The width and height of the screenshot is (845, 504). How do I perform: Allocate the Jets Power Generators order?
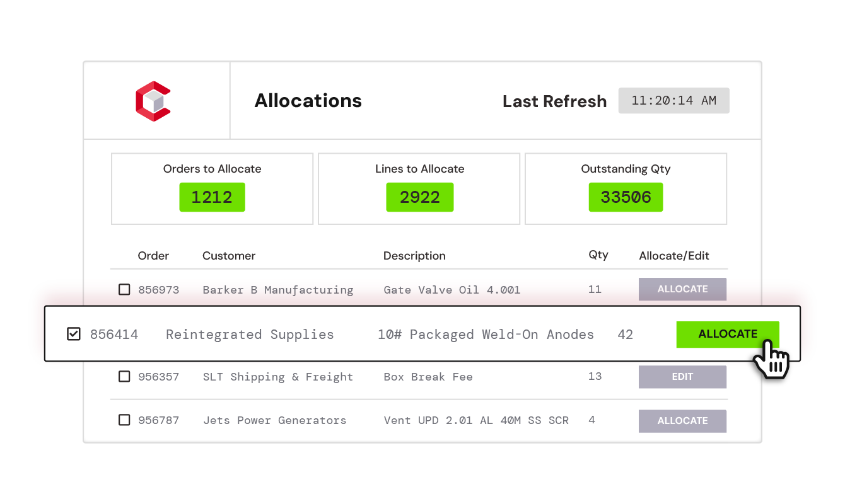pos(682,421)
